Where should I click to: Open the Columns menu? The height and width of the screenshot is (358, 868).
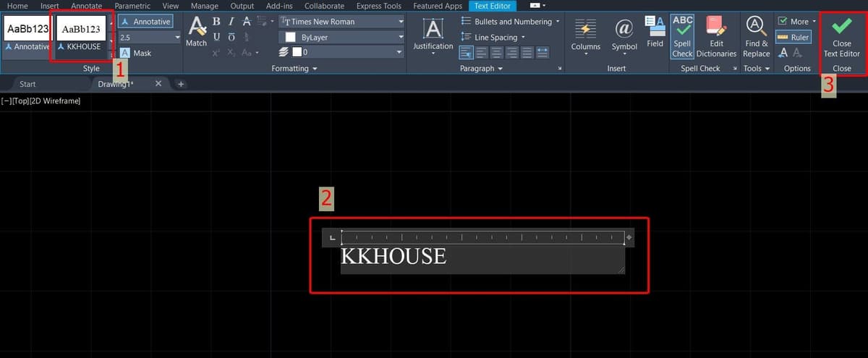point(585,36)
